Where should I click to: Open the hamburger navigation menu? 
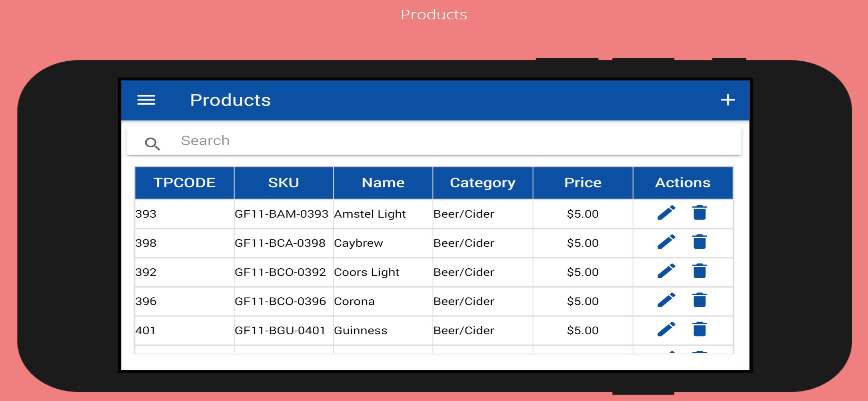click(146, 100)
